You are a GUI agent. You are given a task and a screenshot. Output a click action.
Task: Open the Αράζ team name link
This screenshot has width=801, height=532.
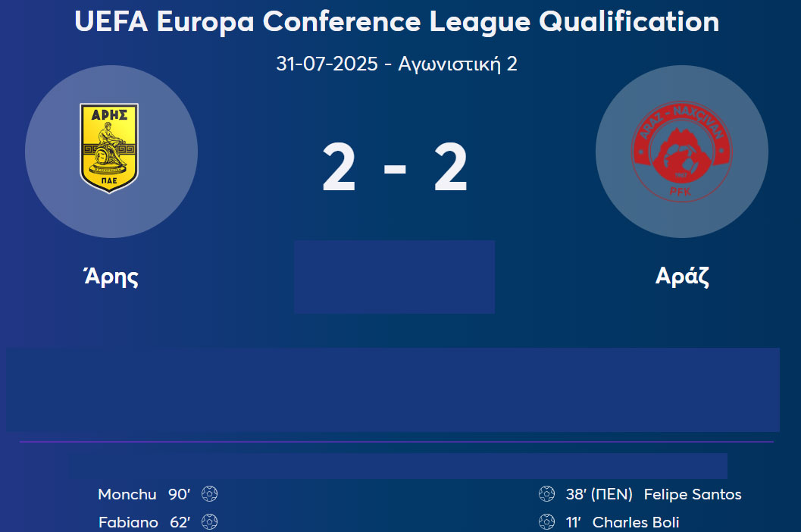[682, 276]
